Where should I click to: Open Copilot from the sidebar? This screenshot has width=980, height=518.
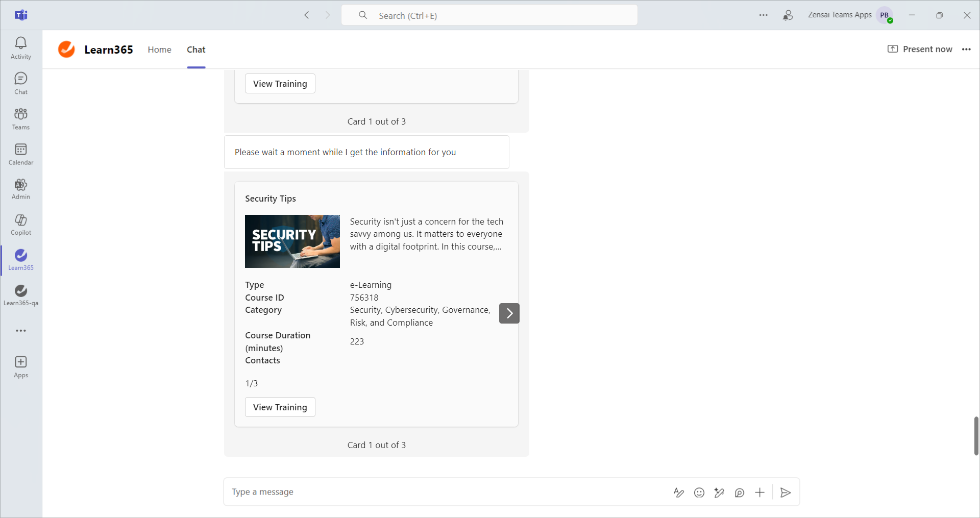click(21, 225)
